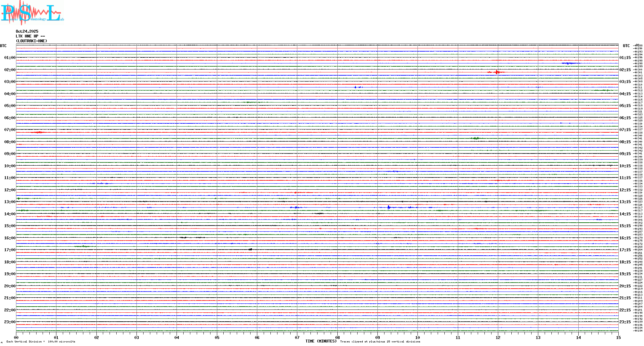Click the red seismic burst near 02:15
The height and width of the screenshot is (346, 644).
496,72
